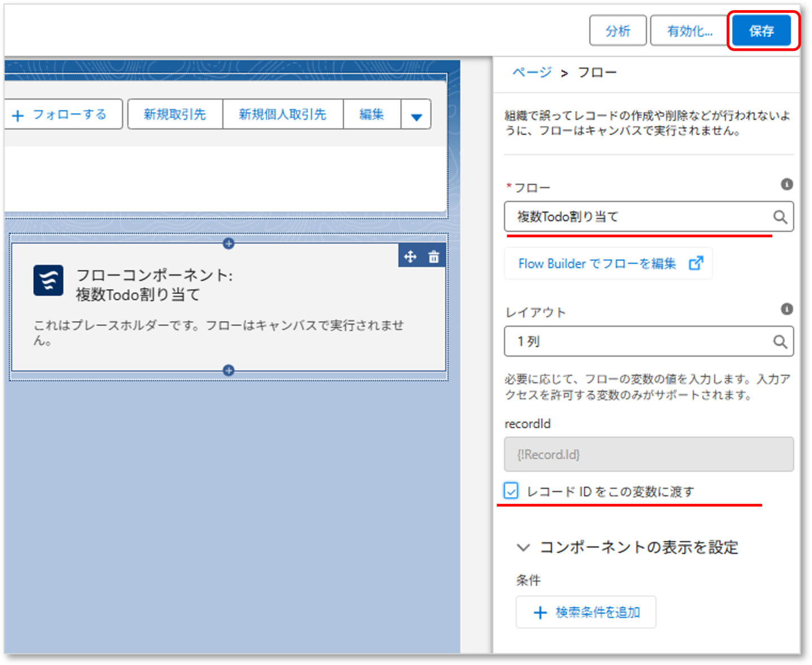Image resolution: width=812 pixels, height=665 pixels.
Task: Click the 有効化... button
Action: click(690, 31)
